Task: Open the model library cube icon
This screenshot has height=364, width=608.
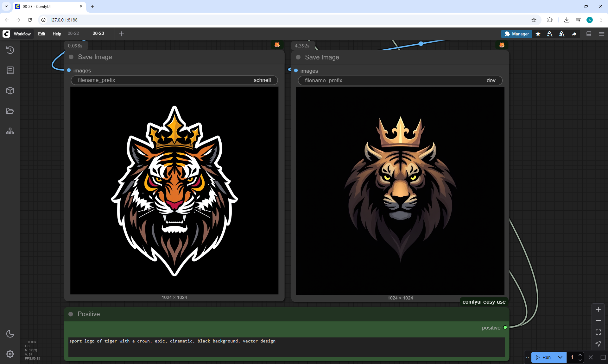Action: coord(10,91)
